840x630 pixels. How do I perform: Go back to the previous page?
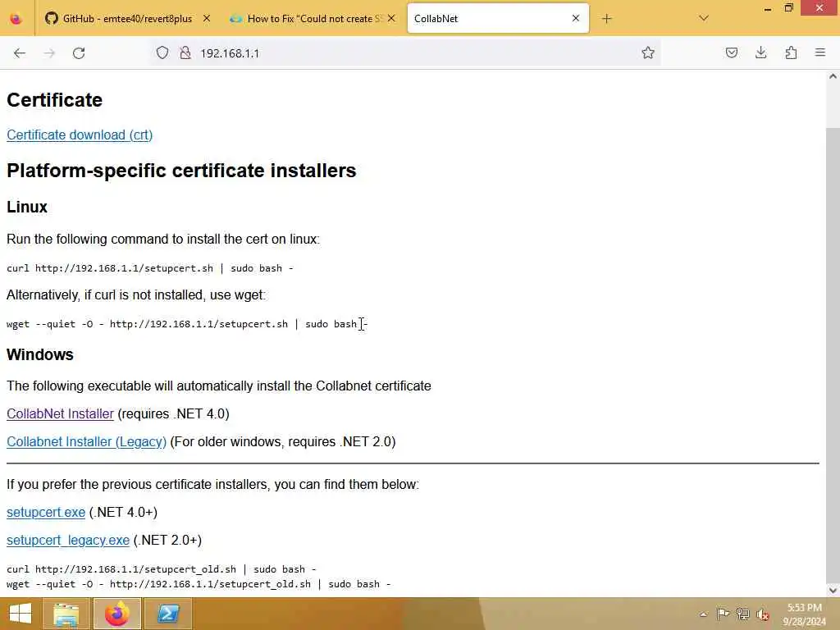pos(20,53)
